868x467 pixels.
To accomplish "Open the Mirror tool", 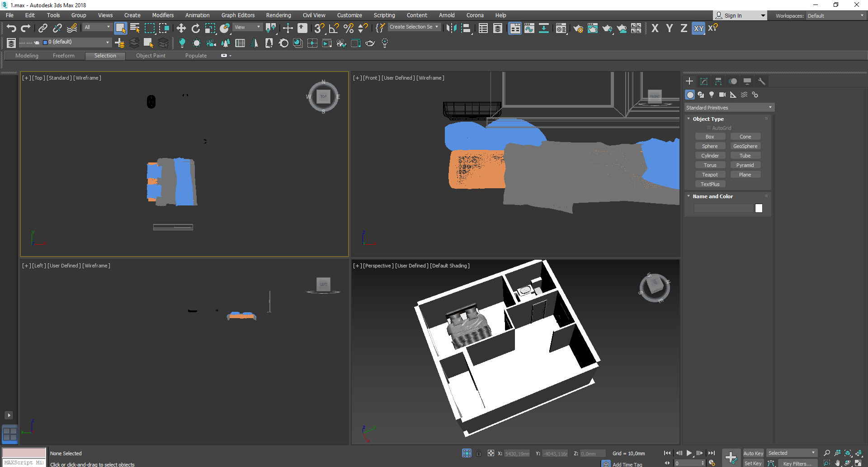I will click(x=451, y=29).
